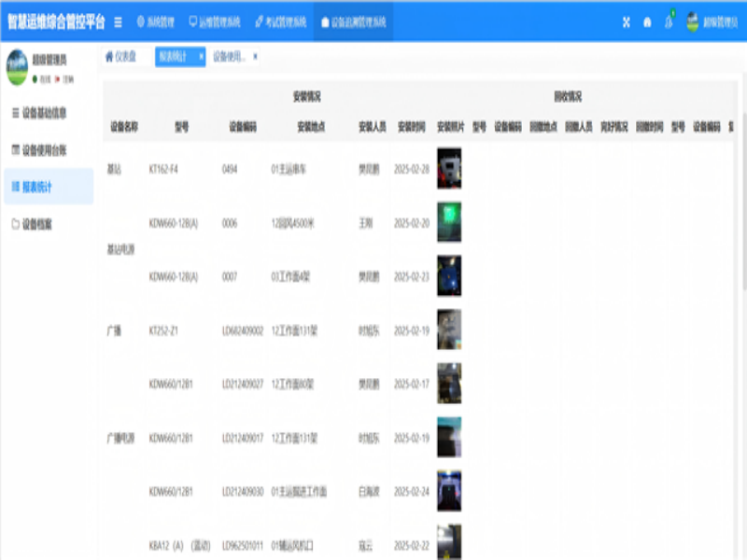
Task: Switch to the 设备使用 tab
Action: pos(230,56)
